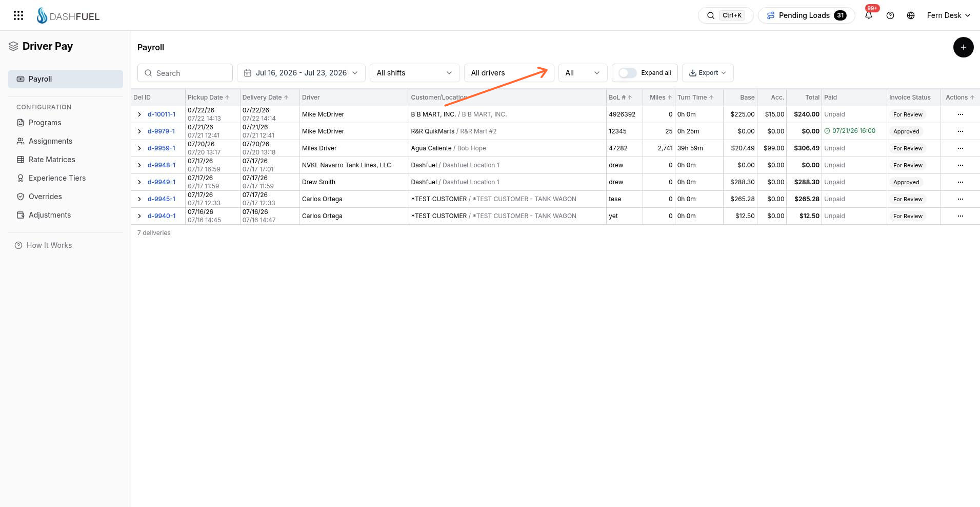980x507 pixels.
Task: Open delivery link d-9948-1
Action: click(x=162, y=165)
